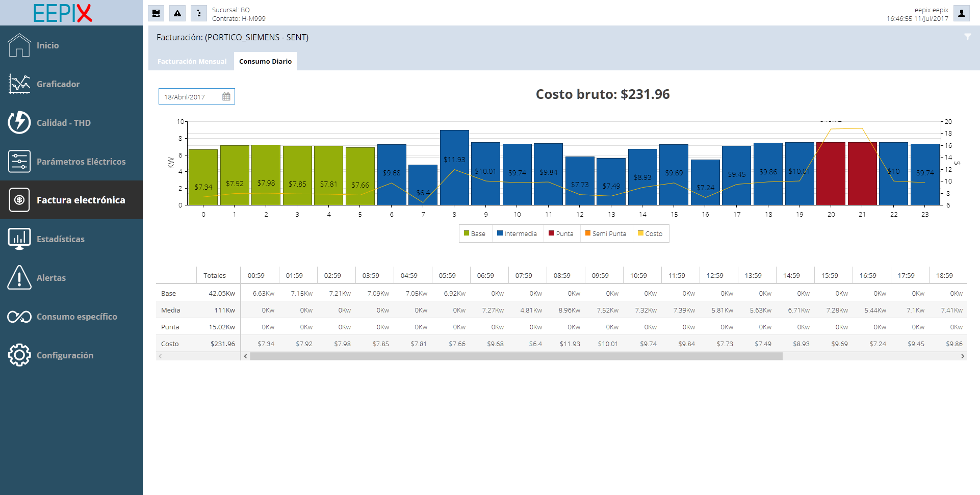Navigate to Consumo específico section
The image size is (980, 495).
pos(76,317)
